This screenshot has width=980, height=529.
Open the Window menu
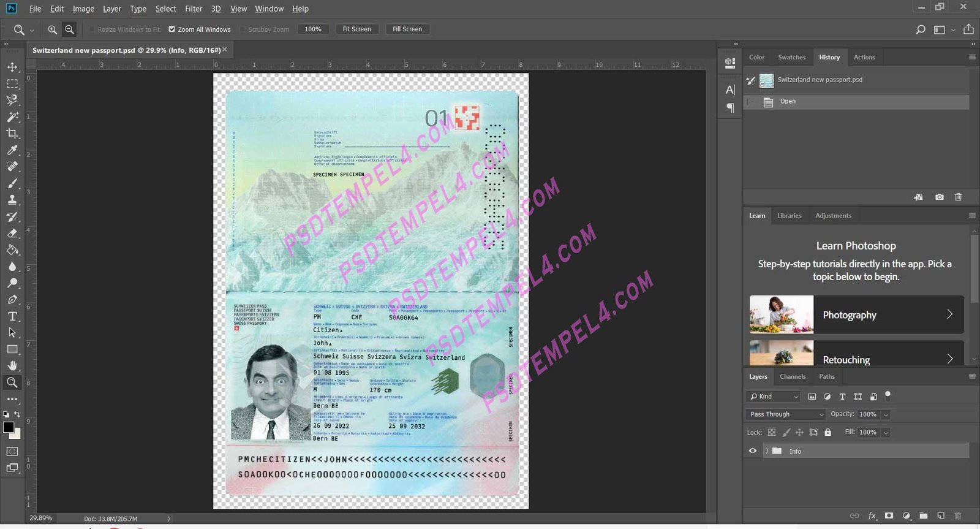pos(269,9)
